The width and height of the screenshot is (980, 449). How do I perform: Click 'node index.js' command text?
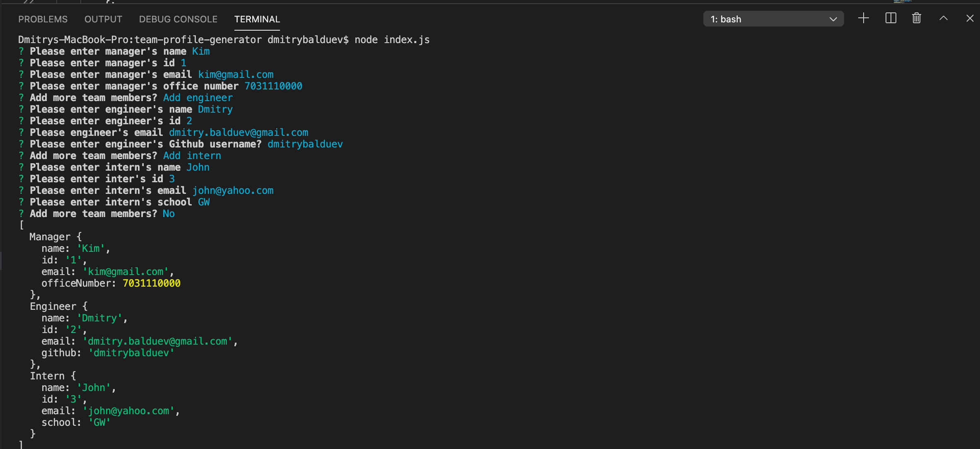coord(392,40)
